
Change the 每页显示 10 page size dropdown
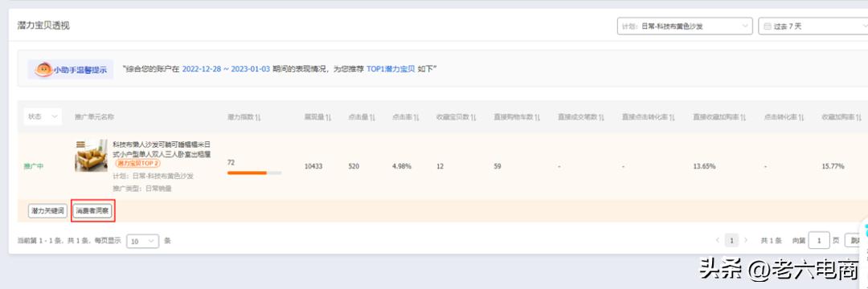(x=143, y=241)
